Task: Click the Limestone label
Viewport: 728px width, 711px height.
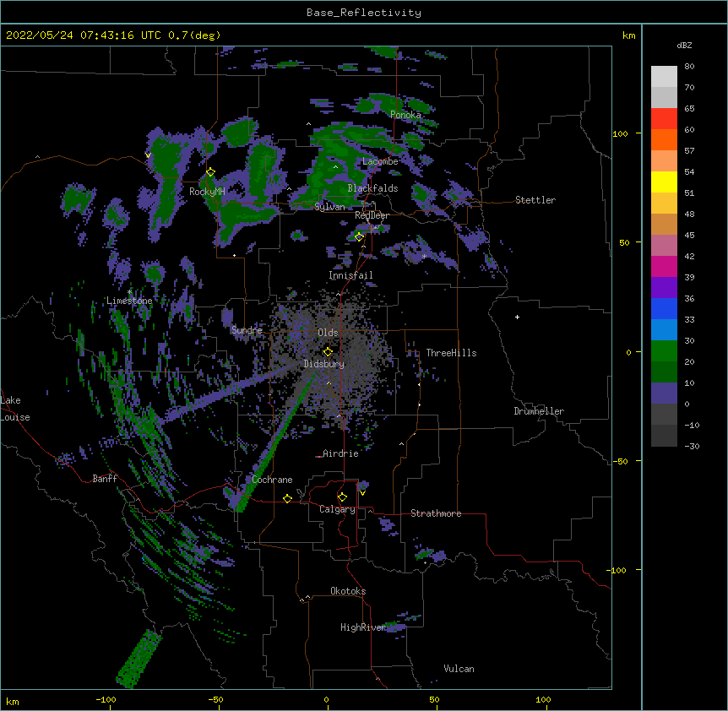Action: 129,301
